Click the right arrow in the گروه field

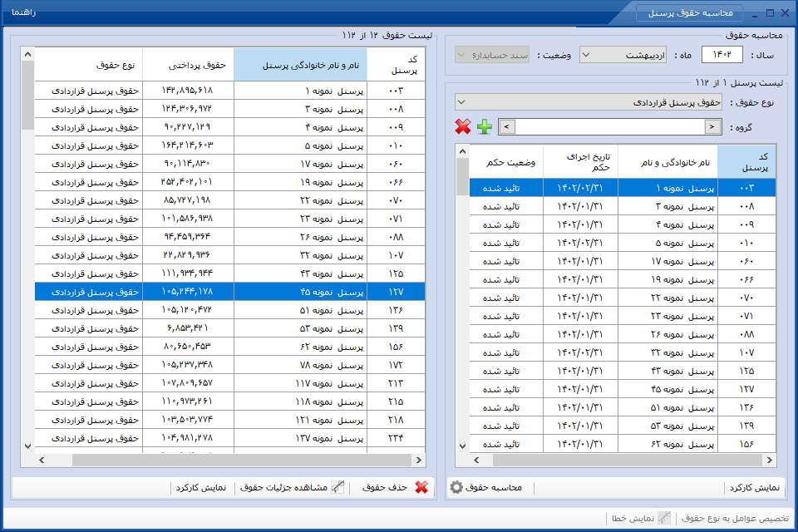(712, 126)
